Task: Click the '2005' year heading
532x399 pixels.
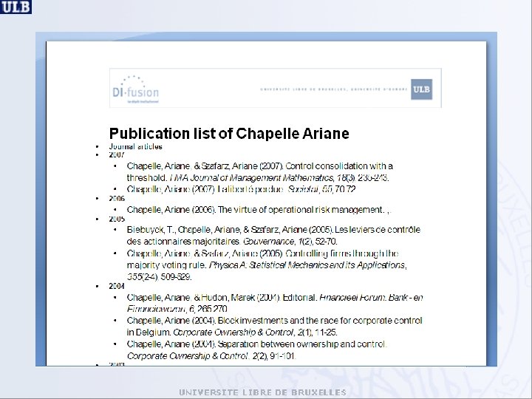Action: pyautogui.click(x=117, y=219)
